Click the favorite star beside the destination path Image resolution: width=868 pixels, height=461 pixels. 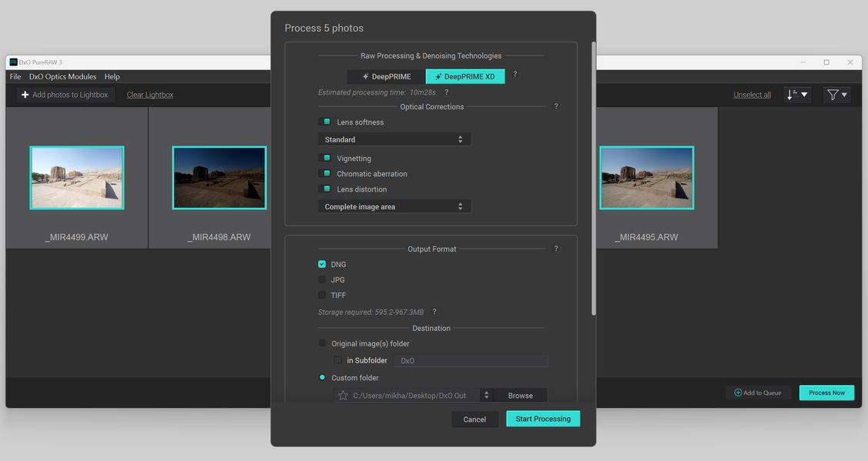344,395
